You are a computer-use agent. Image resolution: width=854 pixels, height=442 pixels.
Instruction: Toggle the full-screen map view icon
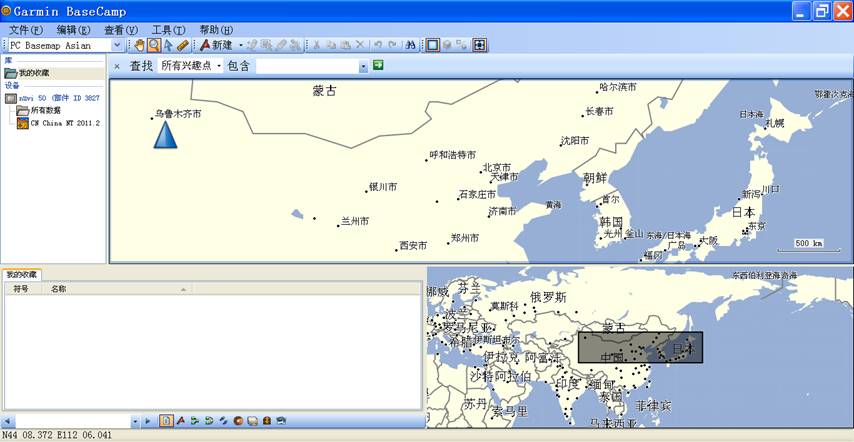pos(480,45)
